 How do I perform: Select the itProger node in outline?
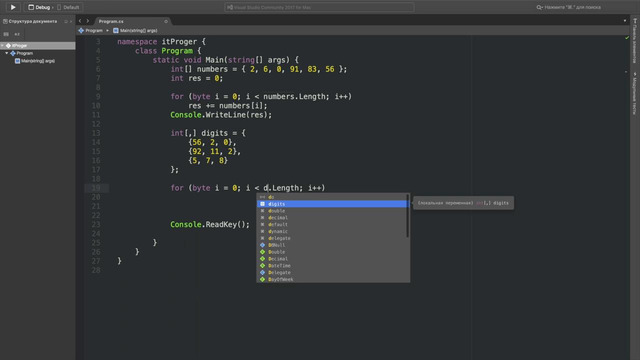38,46
